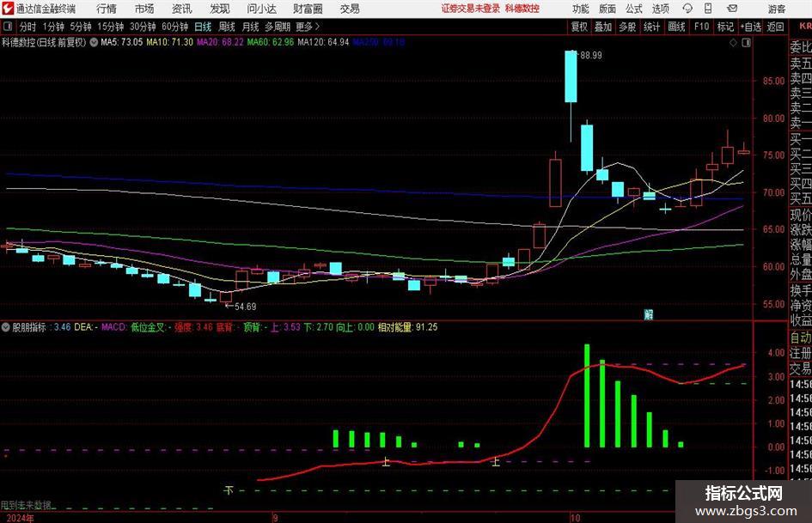Open the 功能 menu

tap(581, 9)
